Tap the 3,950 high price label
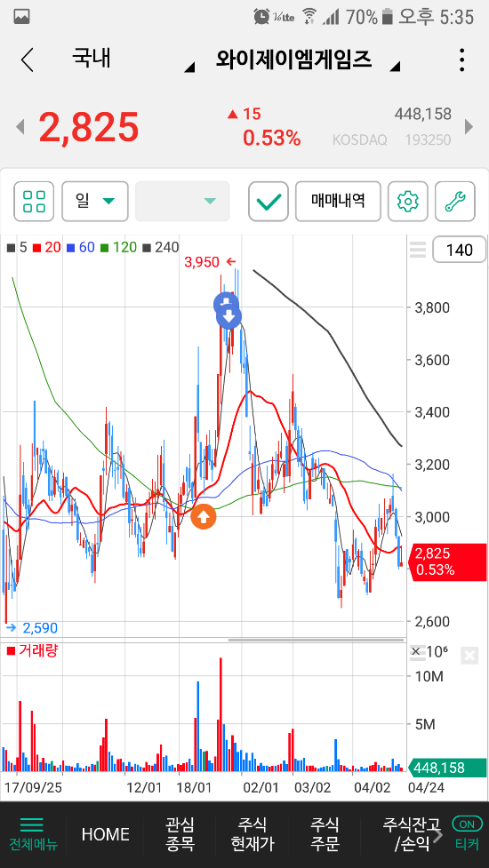This screenshot has width=489, height=868. [202, 262]
